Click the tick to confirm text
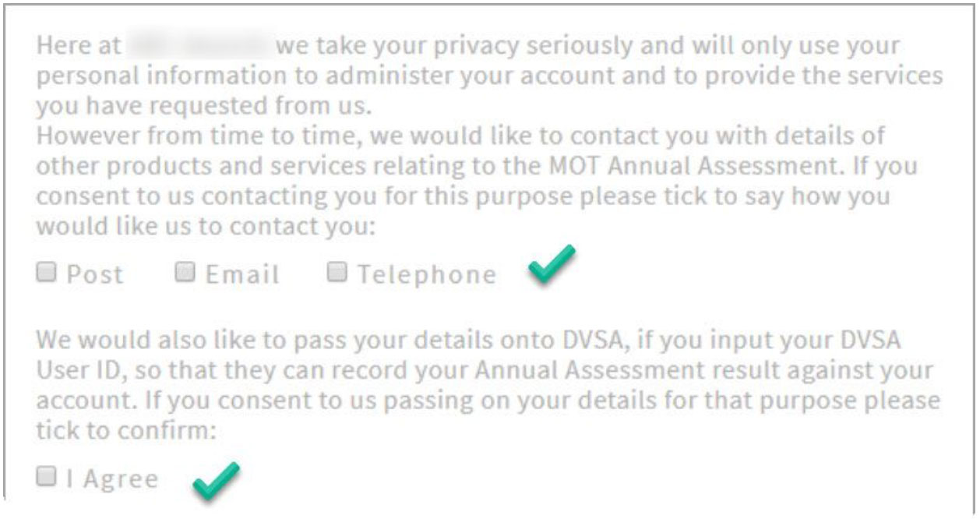 coord(125,431)
